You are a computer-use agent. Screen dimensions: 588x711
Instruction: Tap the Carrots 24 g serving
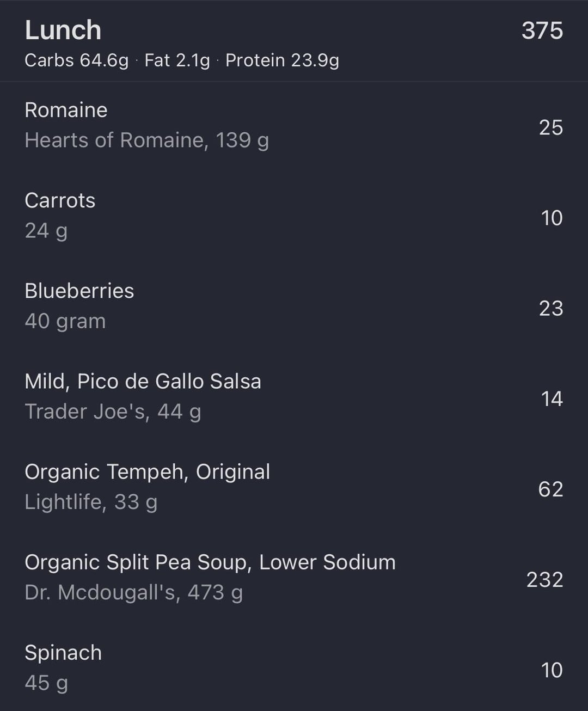point(46,231)
